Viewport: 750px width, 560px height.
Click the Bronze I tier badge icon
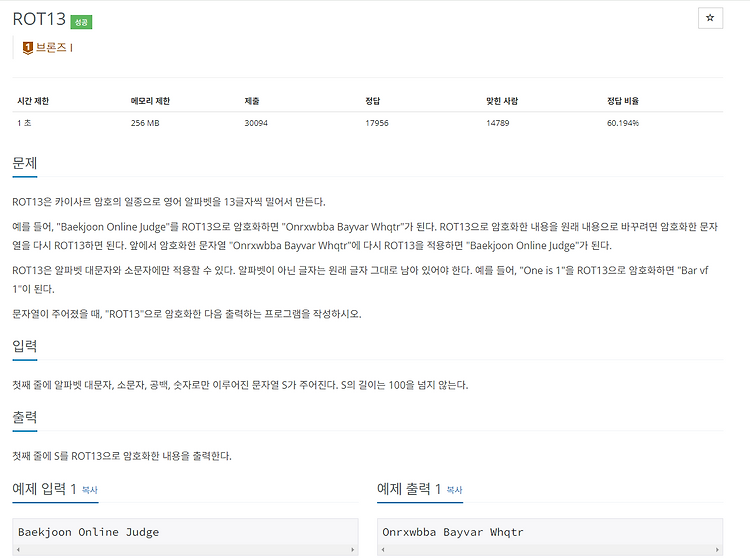point(28,47)
